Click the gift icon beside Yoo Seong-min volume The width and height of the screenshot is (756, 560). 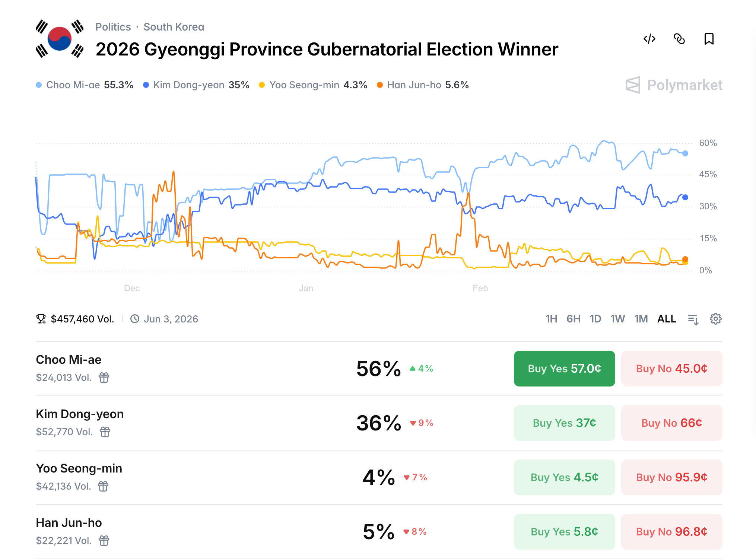tap(103, 486)
